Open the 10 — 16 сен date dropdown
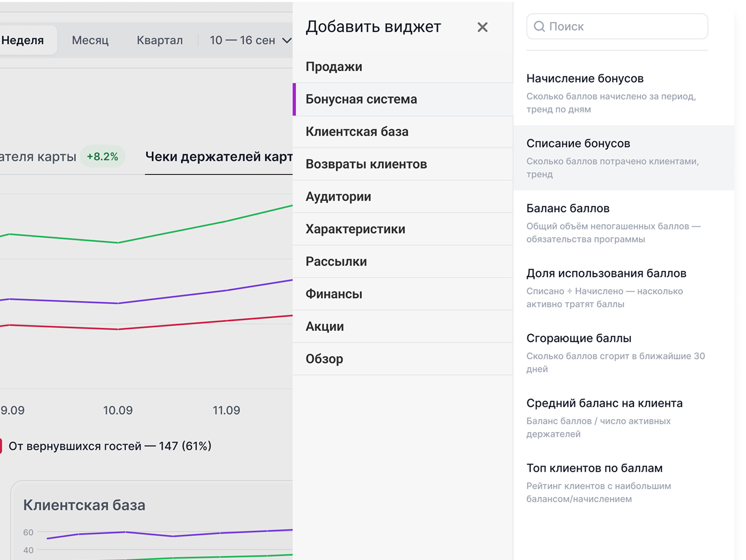The width and height of the screenshot is (746, 560). (250, 40)
